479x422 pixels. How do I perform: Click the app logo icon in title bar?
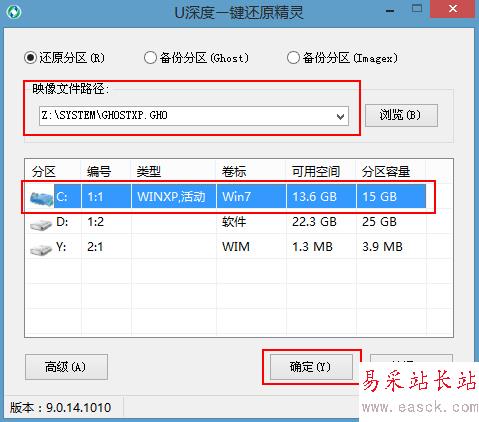[x=14, y=12]
